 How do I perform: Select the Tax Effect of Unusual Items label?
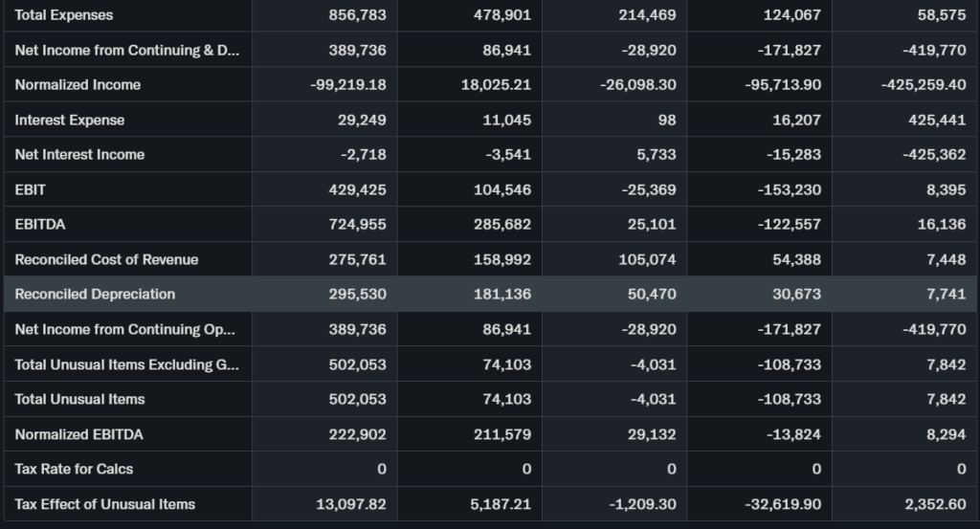[x=104, y=504]
